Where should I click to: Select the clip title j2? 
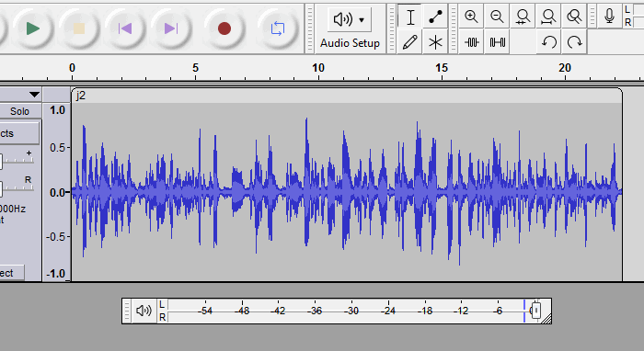coord(81,96)
